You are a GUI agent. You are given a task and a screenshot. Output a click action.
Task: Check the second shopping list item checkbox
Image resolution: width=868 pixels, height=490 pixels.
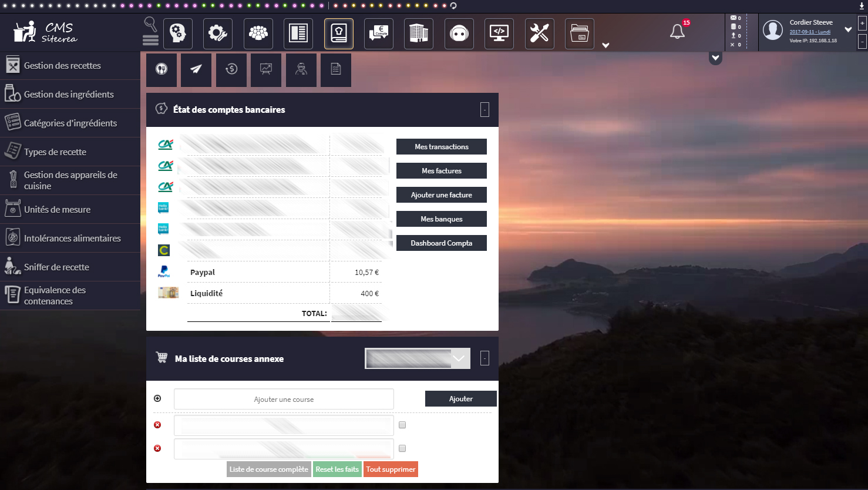402,448
